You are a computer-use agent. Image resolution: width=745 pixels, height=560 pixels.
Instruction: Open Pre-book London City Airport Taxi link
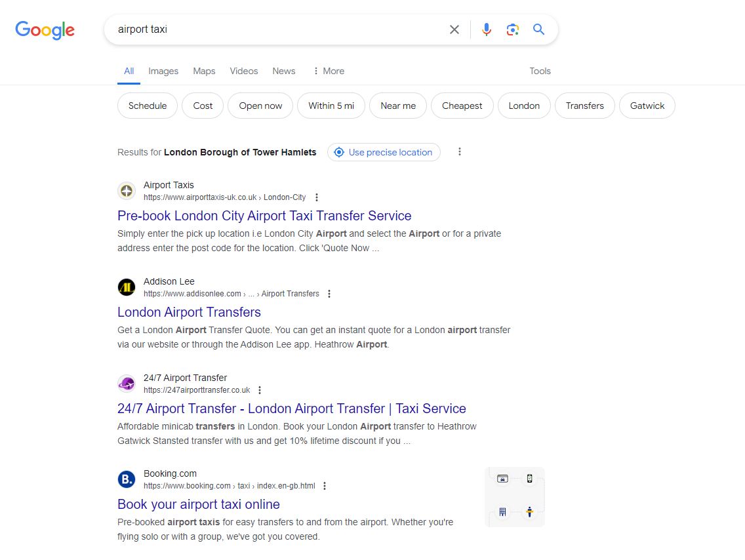coord(264,216)
